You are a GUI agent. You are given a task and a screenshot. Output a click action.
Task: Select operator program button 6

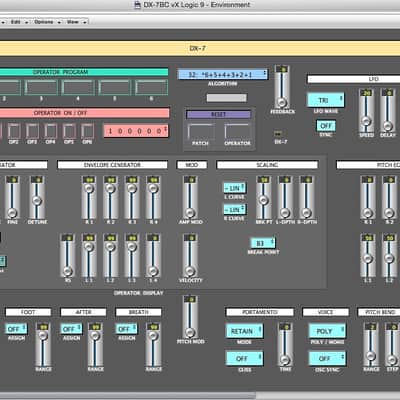click(151, 87)
